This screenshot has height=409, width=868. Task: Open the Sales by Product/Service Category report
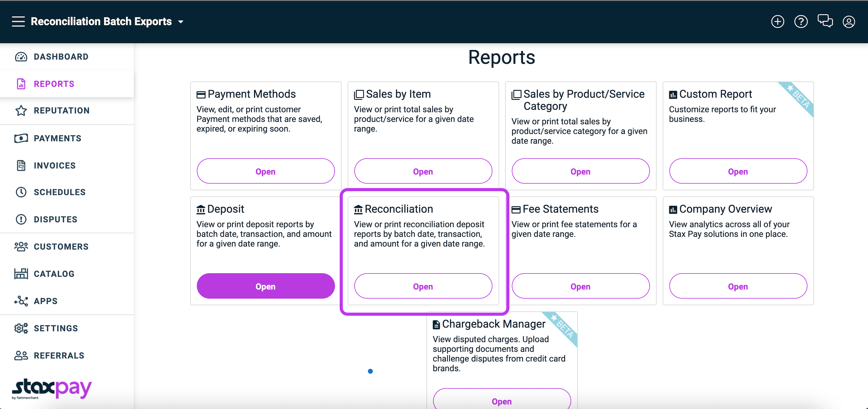coord(580,171)
